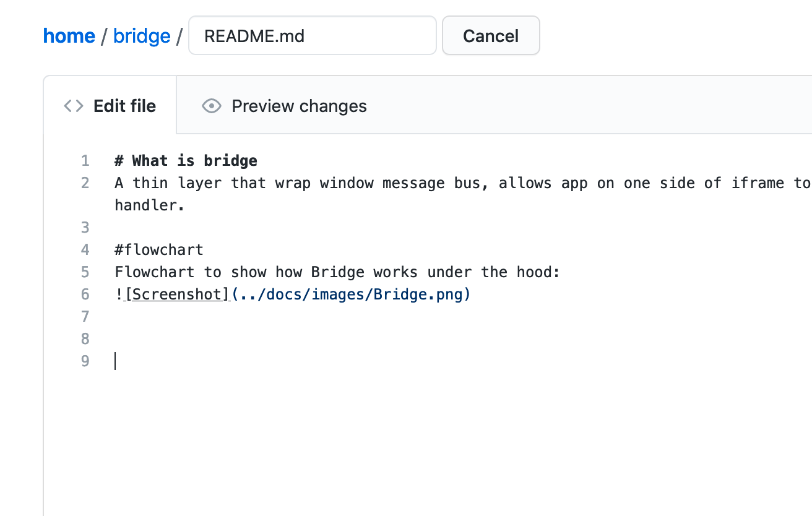Image resolution: width=812 pixels, height=516 pixels.
Task: Open the bridge folder breadcrumb link
Action: (x=142, y=36)
